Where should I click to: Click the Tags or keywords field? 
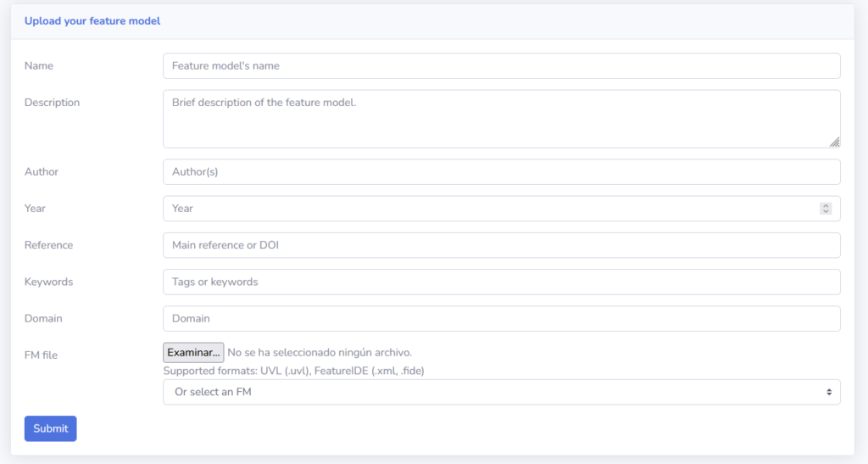[500, 282]
